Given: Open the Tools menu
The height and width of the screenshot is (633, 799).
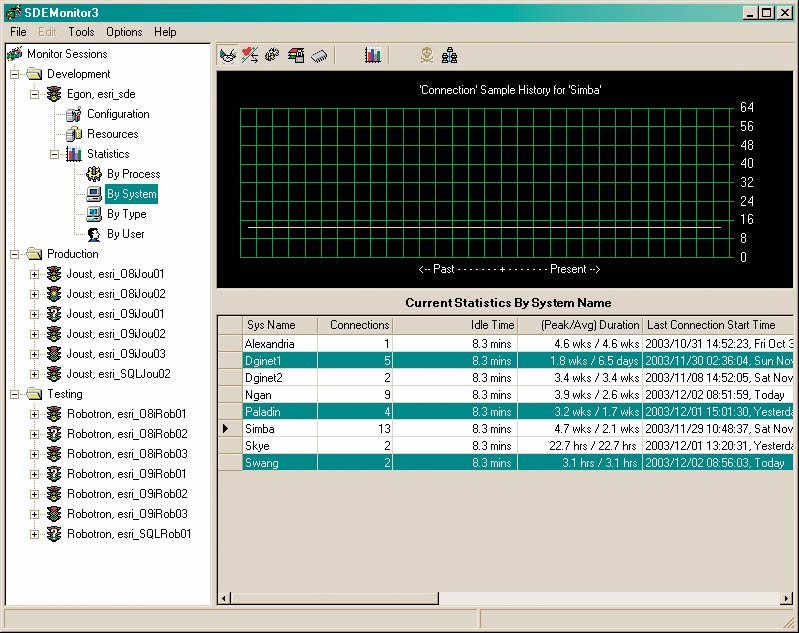Looking at the screenshot, I should [x=81, y=32].
